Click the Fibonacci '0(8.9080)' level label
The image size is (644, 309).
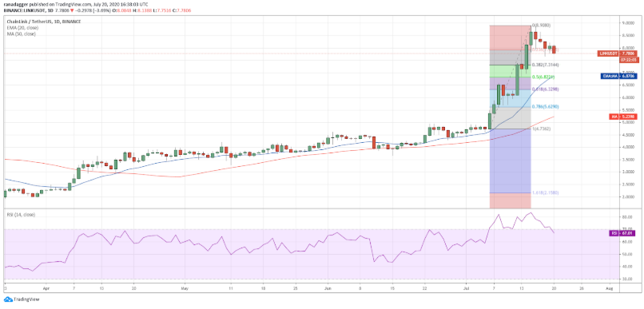[x=542, y=26]
